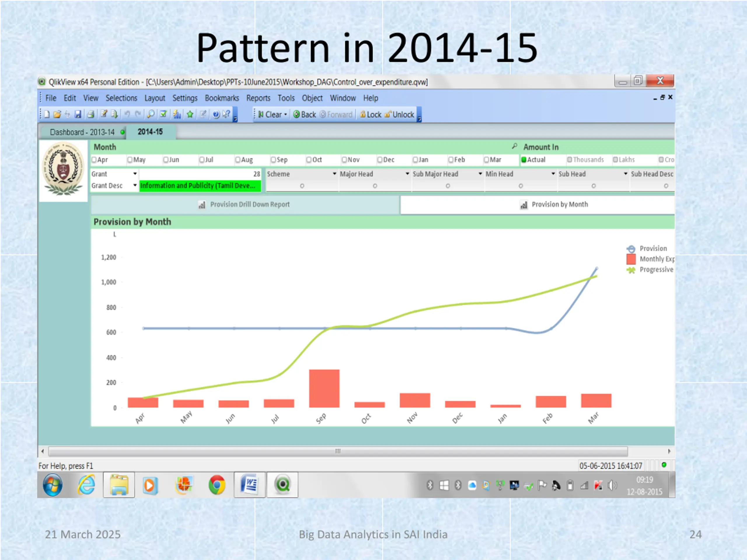Select the Mar month checkbox

coord(487,160)
